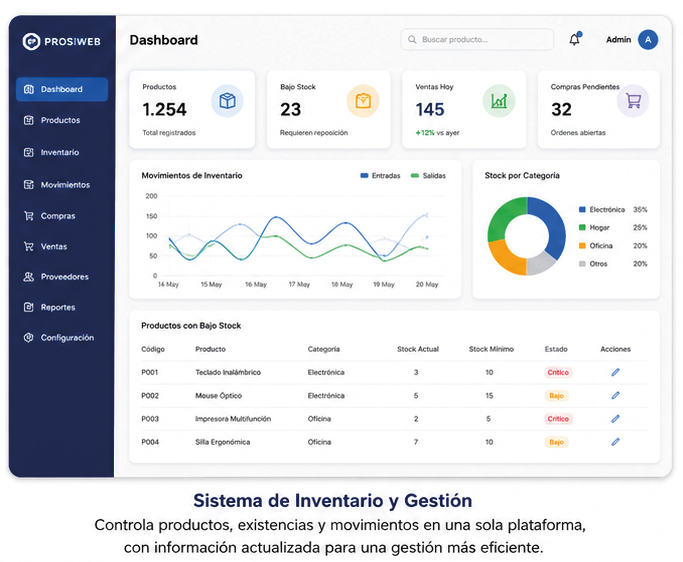
Task: Click the Dashboard sidebar icon
Action: [29, 89]
